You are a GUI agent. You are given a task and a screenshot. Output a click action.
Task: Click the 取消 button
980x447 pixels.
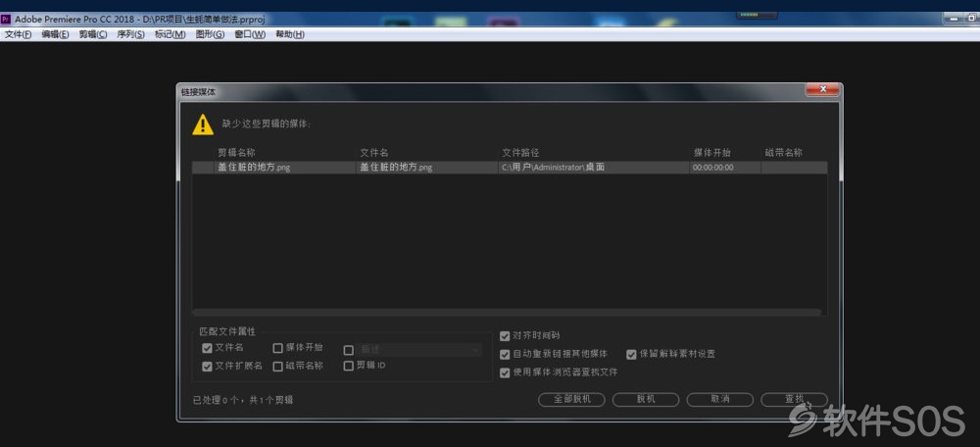pos(720,400)
